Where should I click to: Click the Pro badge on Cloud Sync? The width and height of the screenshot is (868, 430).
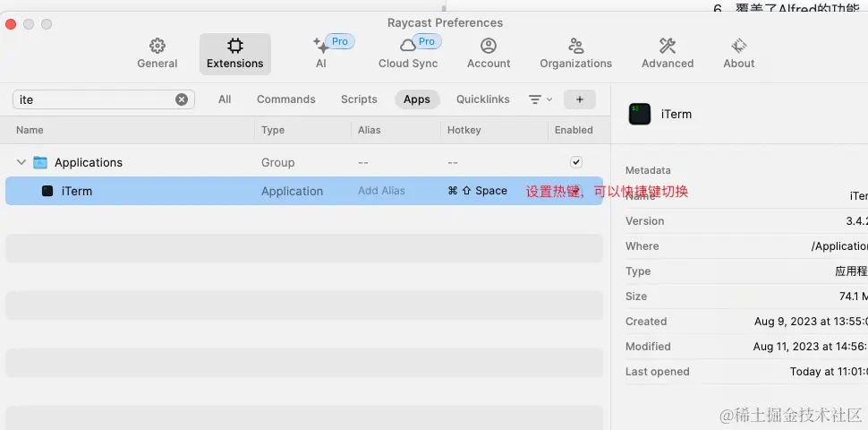pos(426,41)
